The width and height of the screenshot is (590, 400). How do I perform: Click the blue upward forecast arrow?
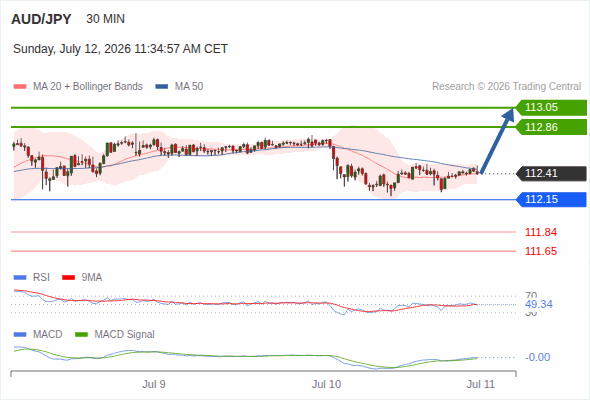497,141
